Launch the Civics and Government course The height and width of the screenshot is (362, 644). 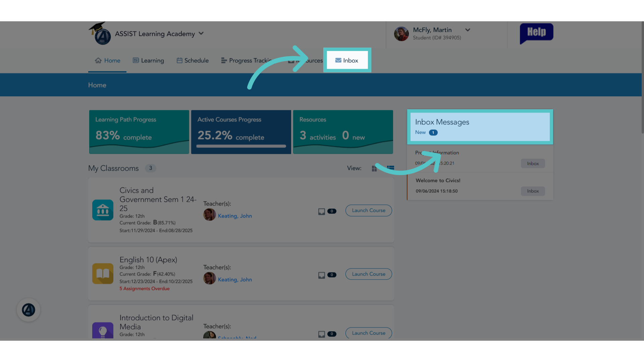[369, 210]
